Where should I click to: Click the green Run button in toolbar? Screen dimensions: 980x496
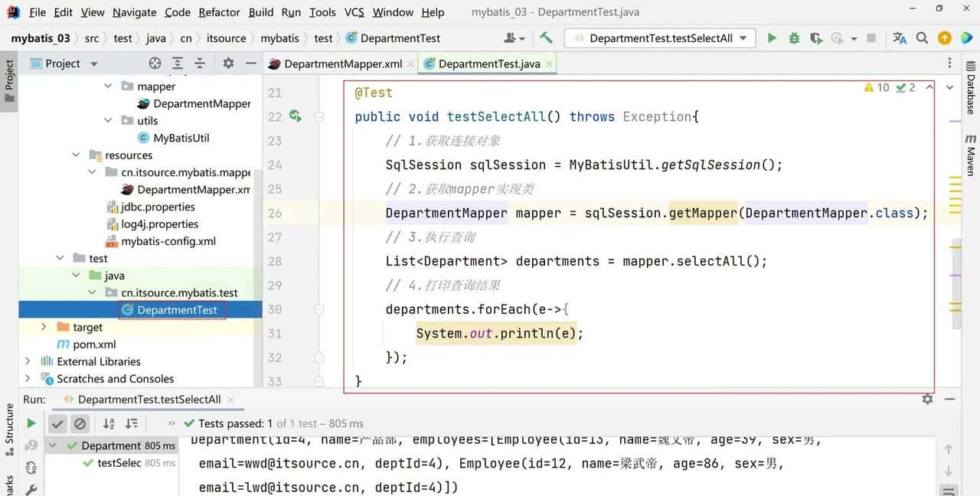click(x=772, y=38)
